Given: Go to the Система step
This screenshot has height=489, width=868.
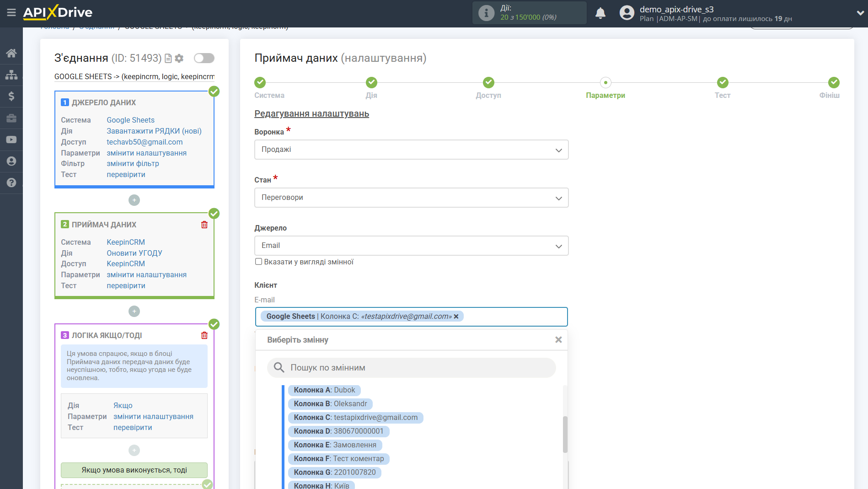Looking at the screenshot, I should [x=260, y=82].
